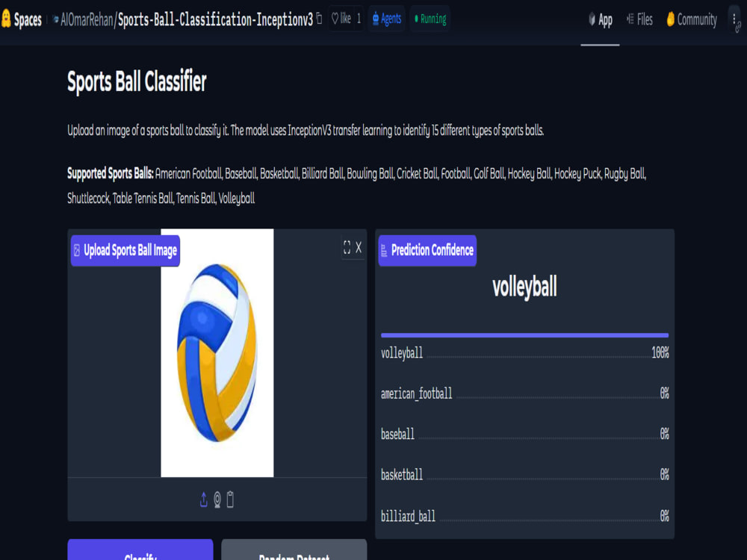The image size is (747, 560).
Task: Click the Supported Sports Balls text
Action: [x=110, y=173]
